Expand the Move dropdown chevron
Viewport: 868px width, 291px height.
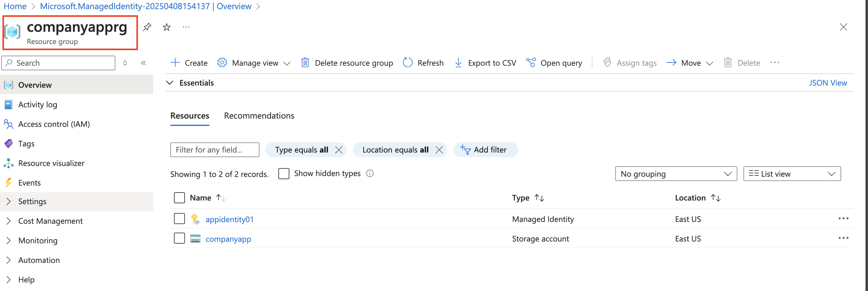point(709,63)
